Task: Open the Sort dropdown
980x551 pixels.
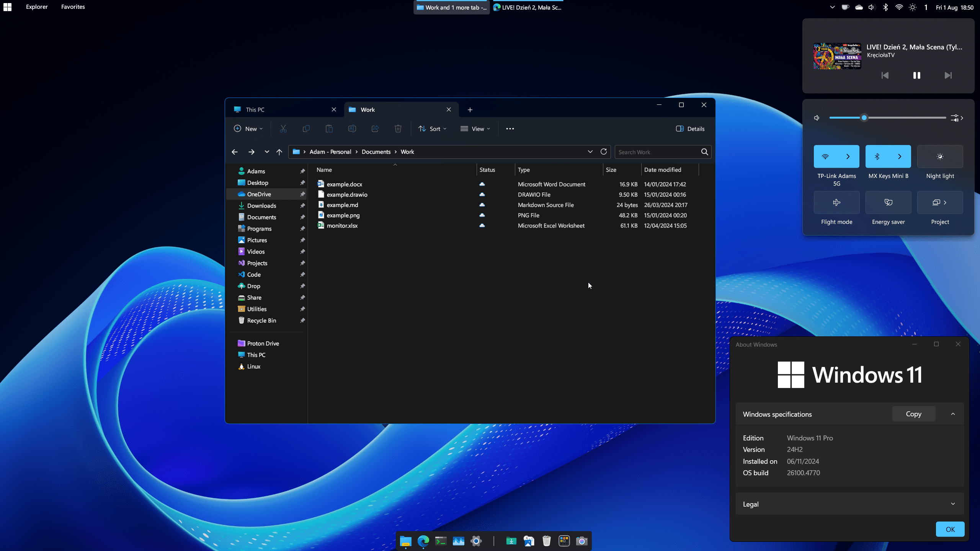Action: [432, 129]
